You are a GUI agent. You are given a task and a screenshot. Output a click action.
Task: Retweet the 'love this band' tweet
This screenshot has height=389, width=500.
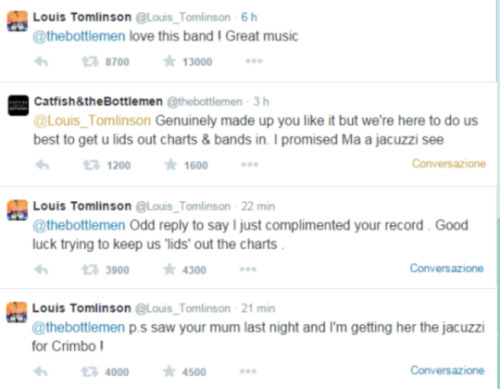[x=90, y=61]
